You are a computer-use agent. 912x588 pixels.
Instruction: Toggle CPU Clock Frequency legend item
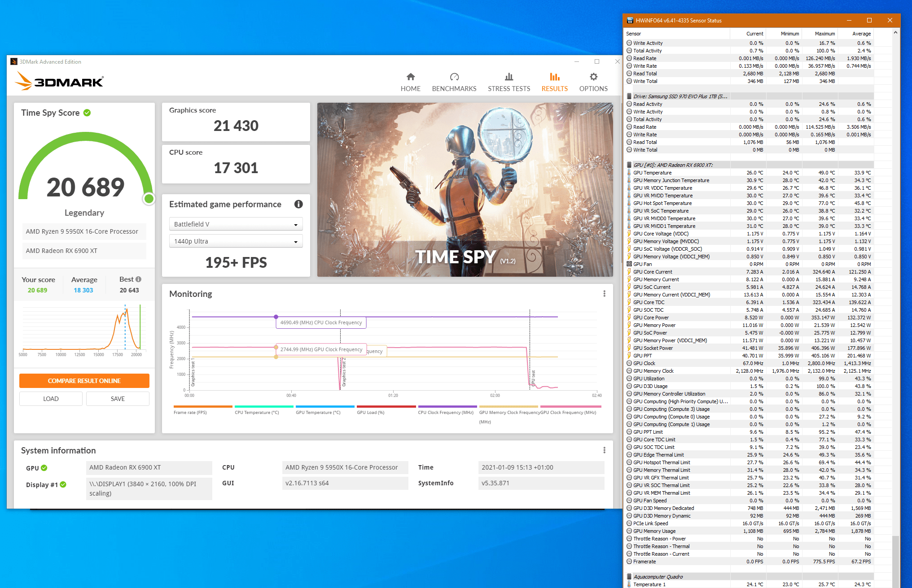tap(447, 410)
